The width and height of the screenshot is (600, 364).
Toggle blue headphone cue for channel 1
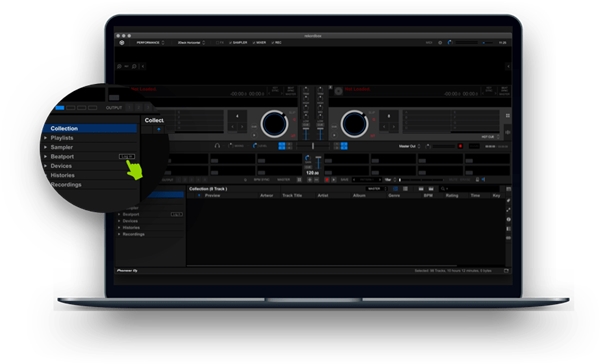pos(282,146)
